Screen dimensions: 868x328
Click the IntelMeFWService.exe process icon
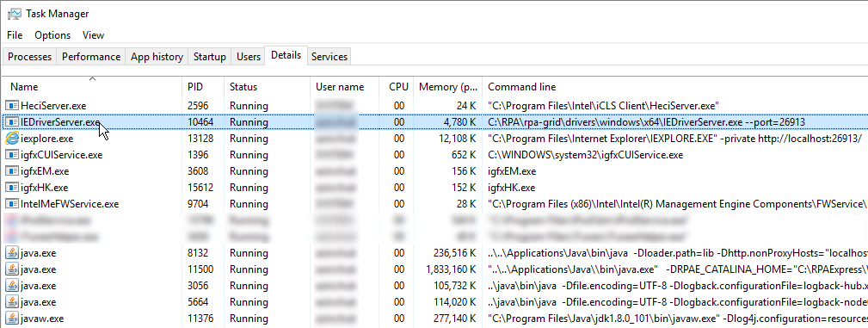pyautogui.click(x=12, y=204)
